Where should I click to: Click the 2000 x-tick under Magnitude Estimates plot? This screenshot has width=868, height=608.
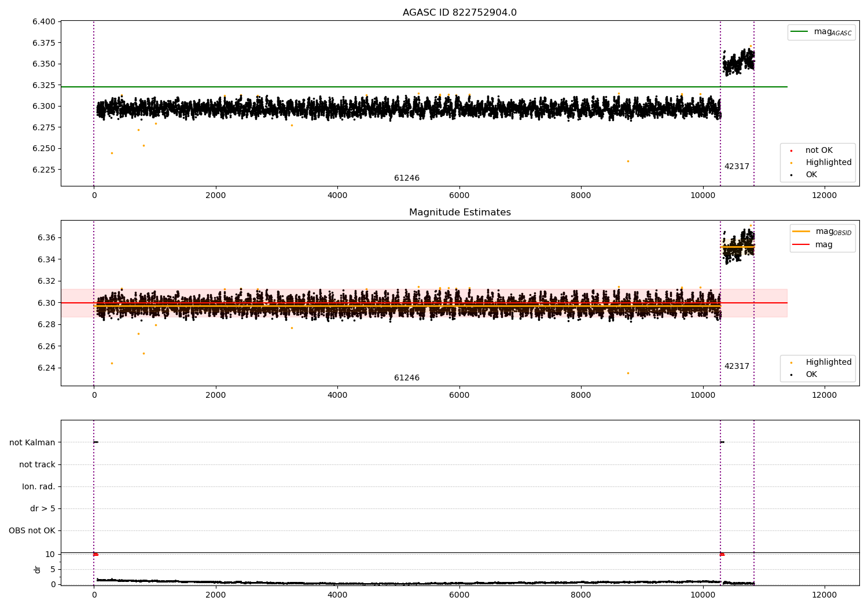pos(216,395)
